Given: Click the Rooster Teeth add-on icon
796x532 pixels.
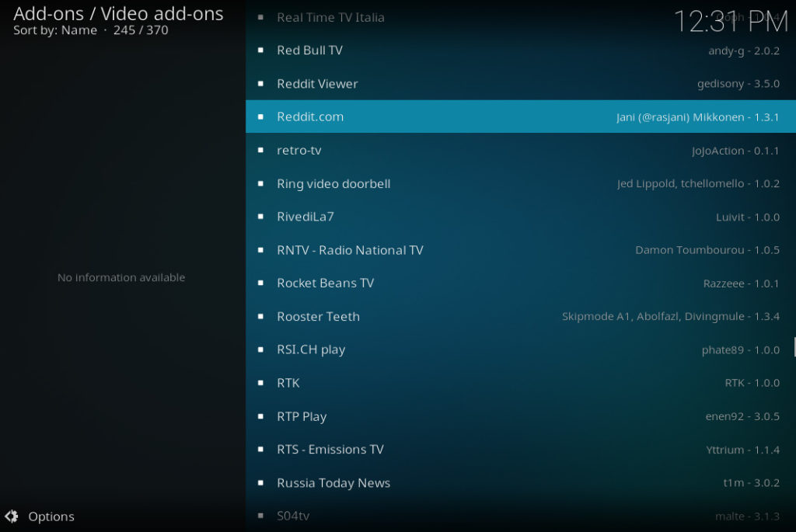Looking at the screenshot, I should click(x=260, y=316).
